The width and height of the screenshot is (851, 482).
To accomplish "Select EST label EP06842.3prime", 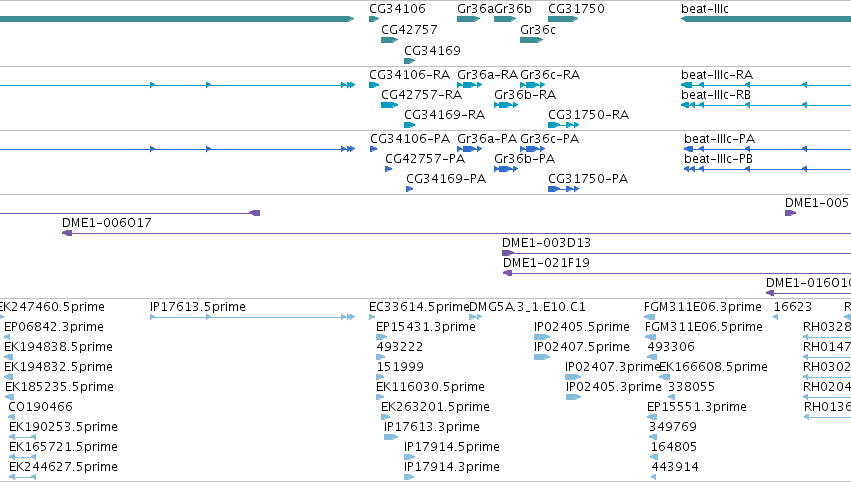I will click(x=54, y=327).
